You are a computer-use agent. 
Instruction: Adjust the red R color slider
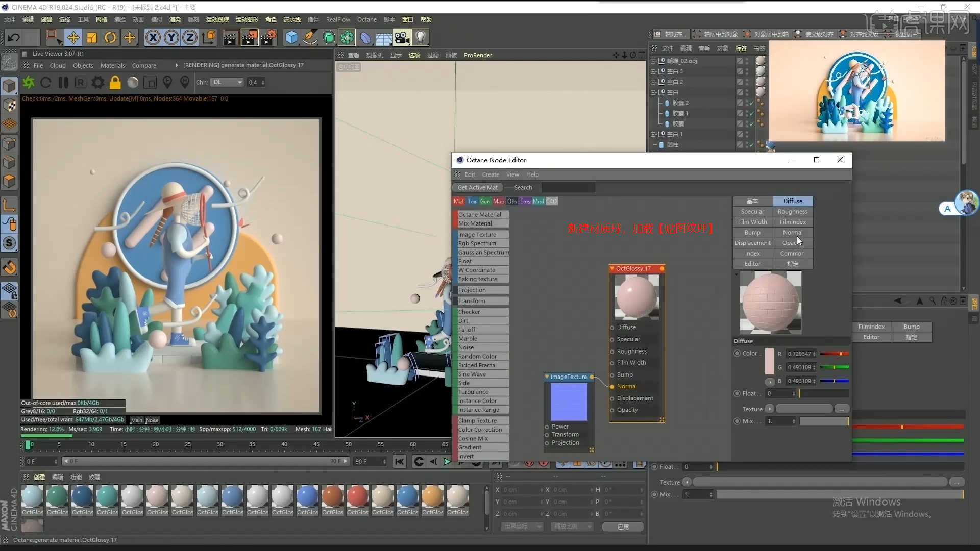click(x=834, y=354)
